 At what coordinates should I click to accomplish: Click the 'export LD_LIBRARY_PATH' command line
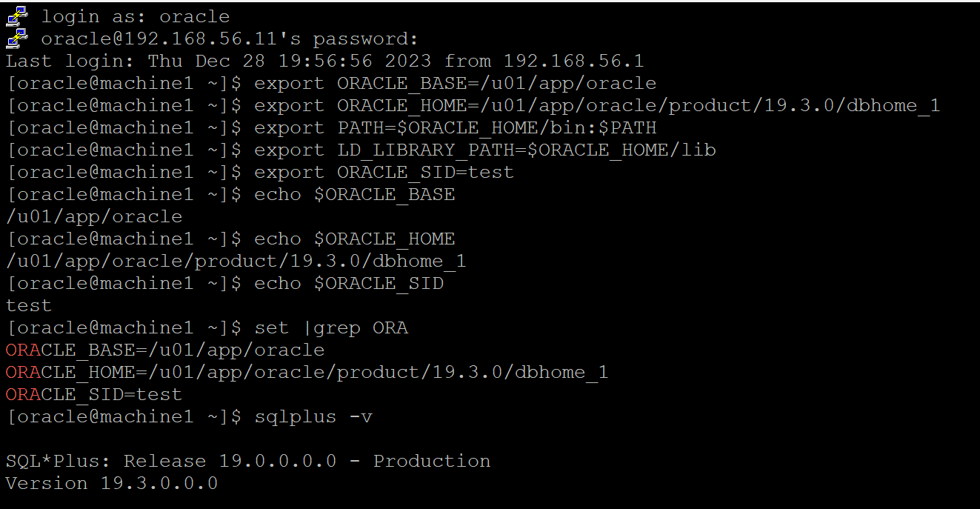[x=361, y=150]
